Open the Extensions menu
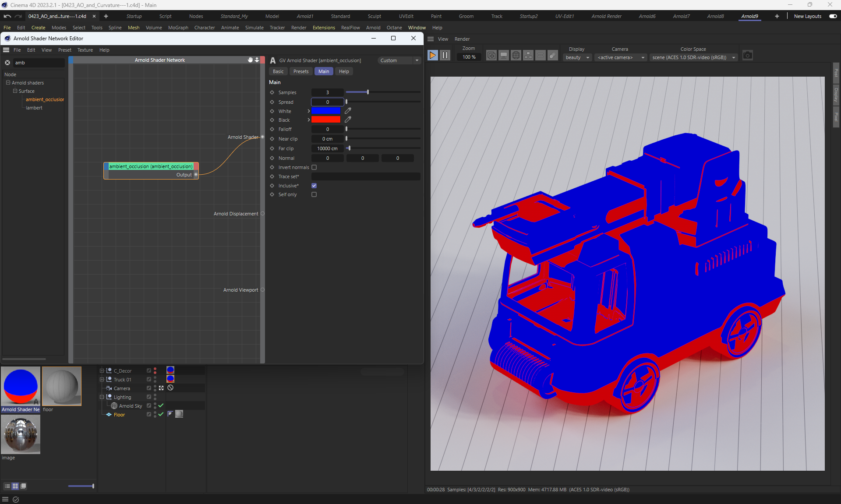 [323, 28]
